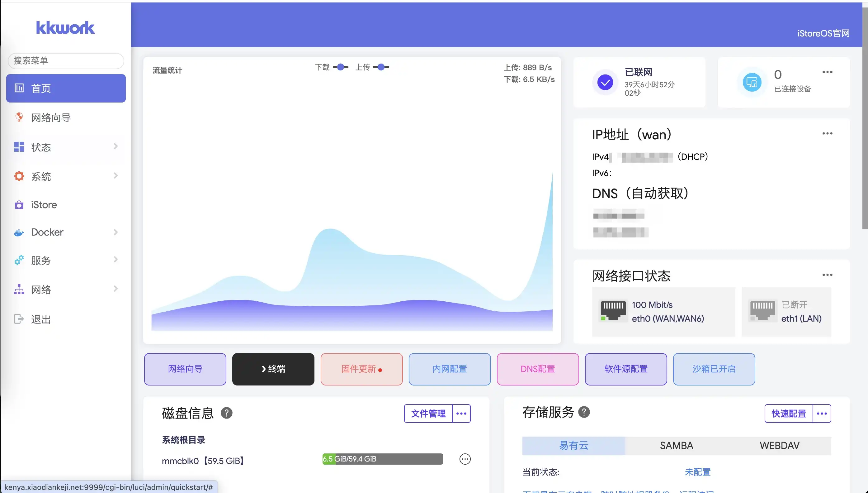Click the 已联网 checkmark status icon
This screenshot has width=868, height=493.
tap(605, 82)
